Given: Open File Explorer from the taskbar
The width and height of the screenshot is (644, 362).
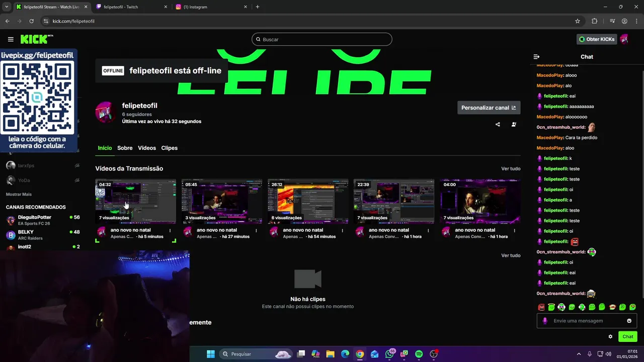Looking at the screenshot, I should click(331, 354).
